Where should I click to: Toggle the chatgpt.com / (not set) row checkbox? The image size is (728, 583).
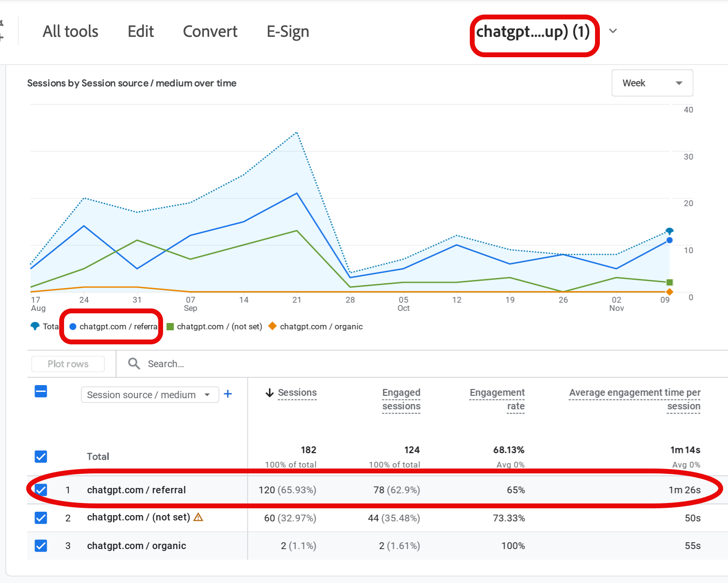(41, 518)
